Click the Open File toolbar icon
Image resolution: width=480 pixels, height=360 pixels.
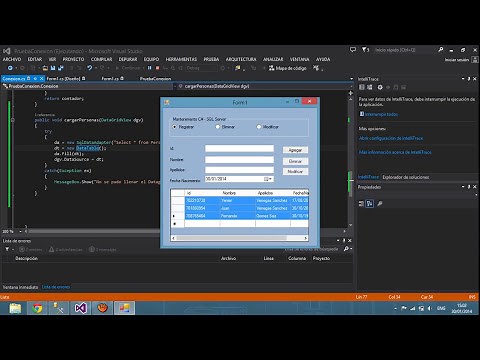coord(45,68)
